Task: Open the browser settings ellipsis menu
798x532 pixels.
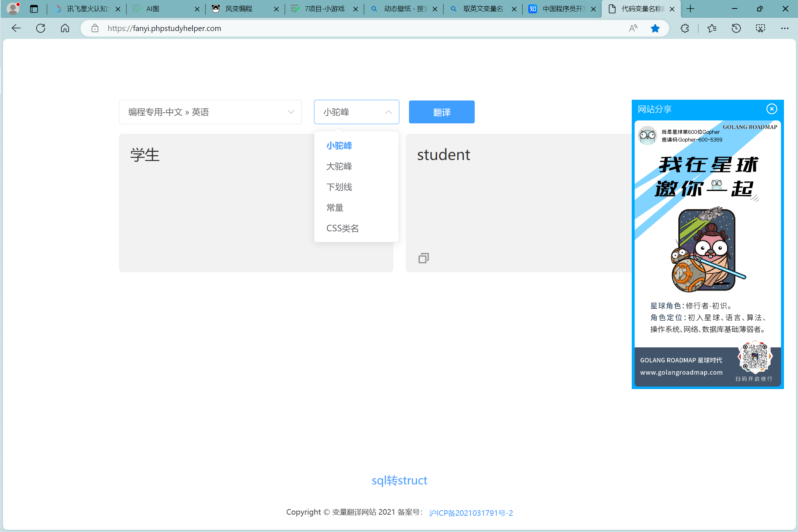Action: coord(785,28)
